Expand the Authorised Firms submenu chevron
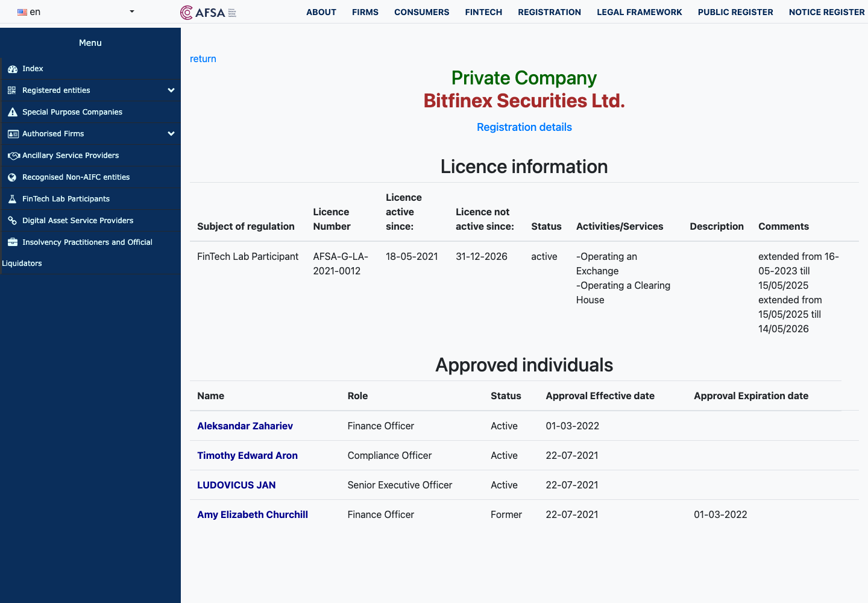868x603 pixels. click(171, 134)
